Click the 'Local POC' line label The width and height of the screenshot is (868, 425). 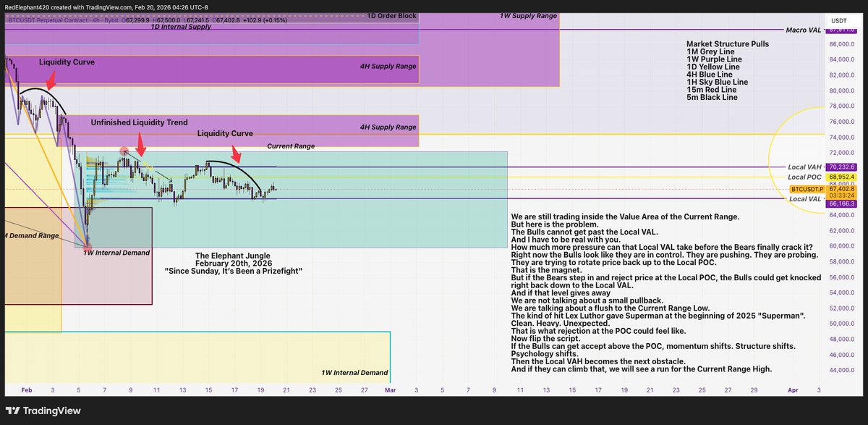805,177
